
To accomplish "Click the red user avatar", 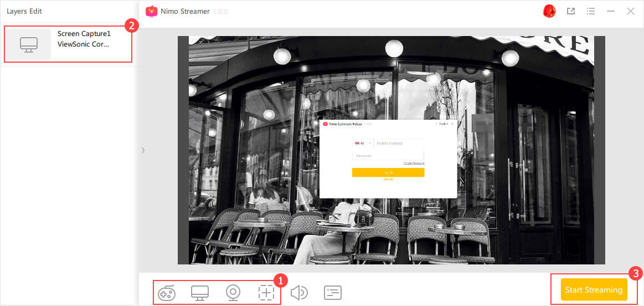I will click(x=549, y=11).
